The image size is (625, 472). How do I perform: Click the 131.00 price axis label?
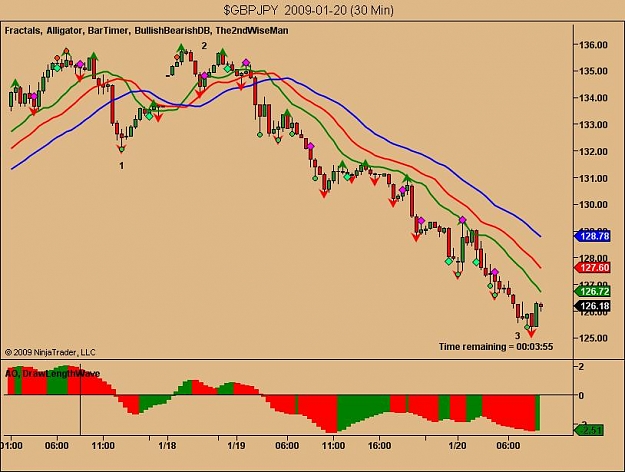pos(594,178)
